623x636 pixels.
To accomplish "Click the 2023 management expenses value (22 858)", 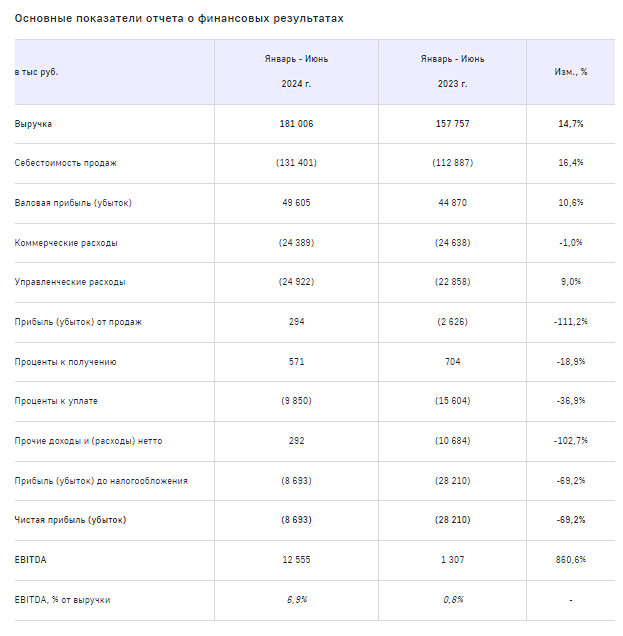I will point(452,282).
